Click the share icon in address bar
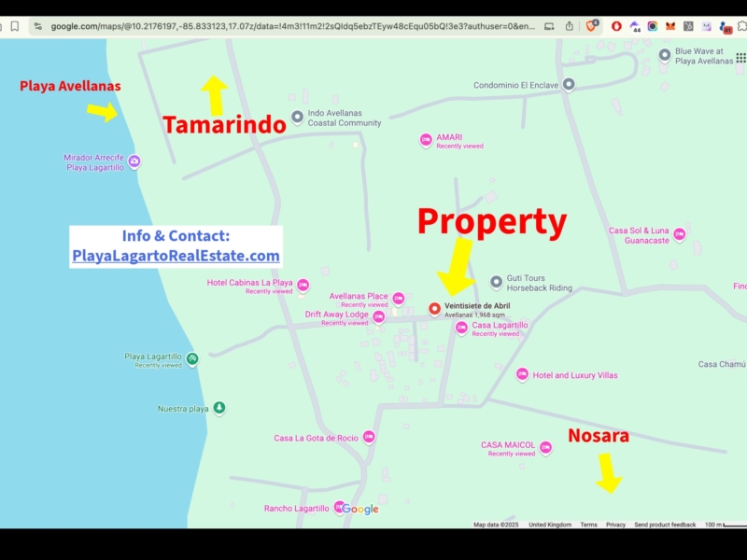 click(x=570, y=26)
